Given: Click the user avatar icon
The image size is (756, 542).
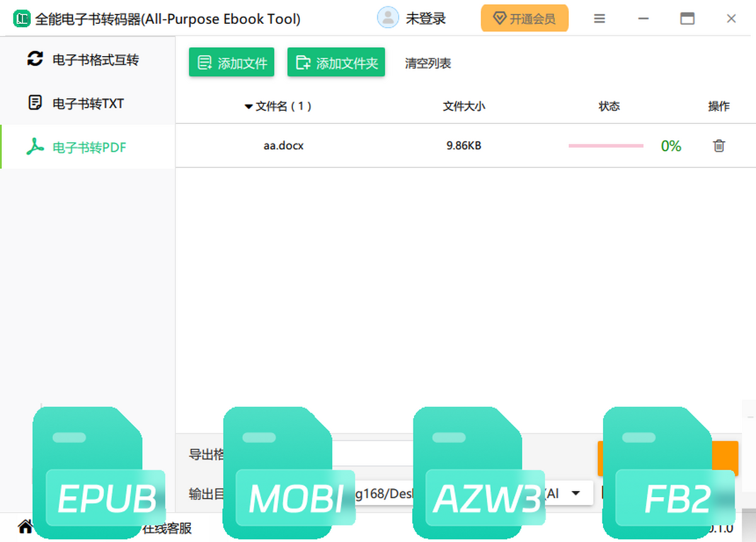Looking at the screenshot, I should click(387, 18).
